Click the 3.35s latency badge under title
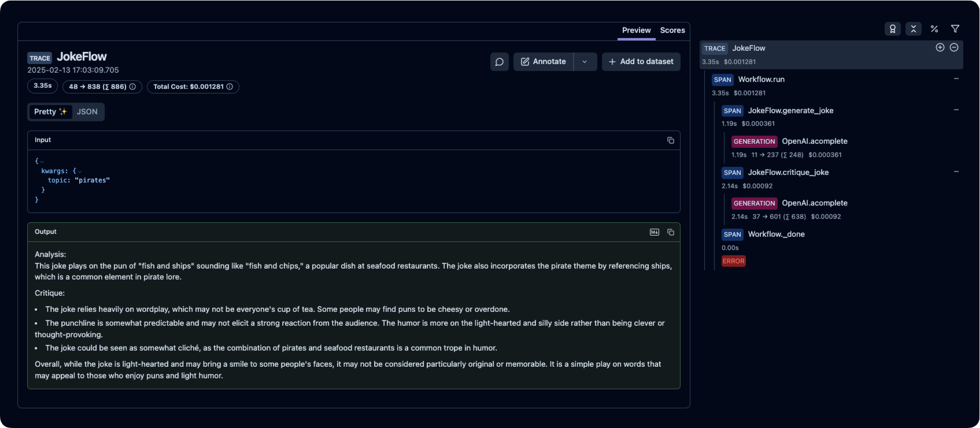Screen dimensions: 980x428 click(43, 86)
